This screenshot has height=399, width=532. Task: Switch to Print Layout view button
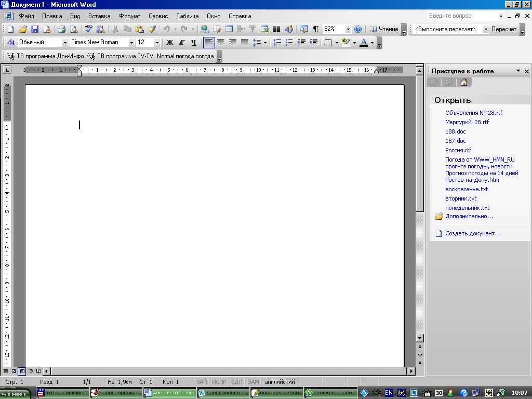point(22,371)
